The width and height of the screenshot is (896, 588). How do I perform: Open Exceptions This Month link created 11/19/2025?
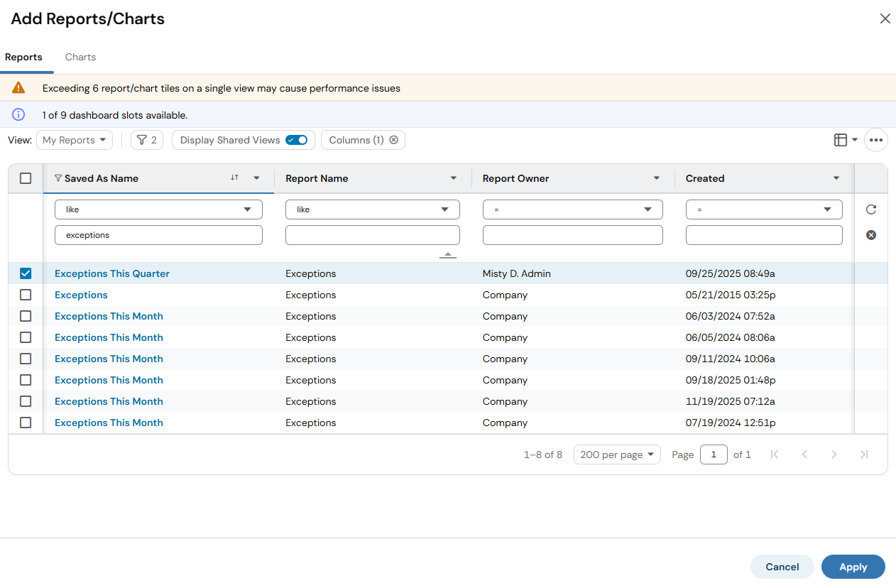click(109, 401)
